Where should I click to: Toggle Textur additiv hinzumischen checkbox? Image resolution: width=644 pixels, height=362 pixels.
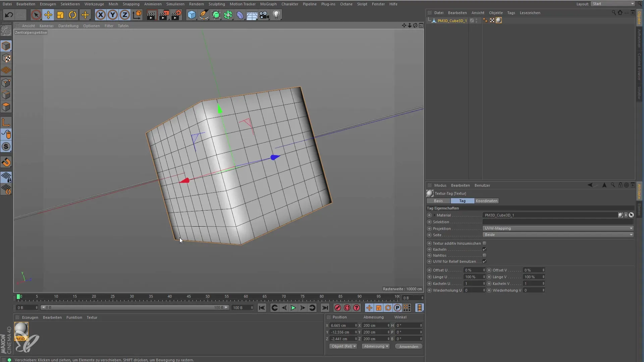(484, 243)
